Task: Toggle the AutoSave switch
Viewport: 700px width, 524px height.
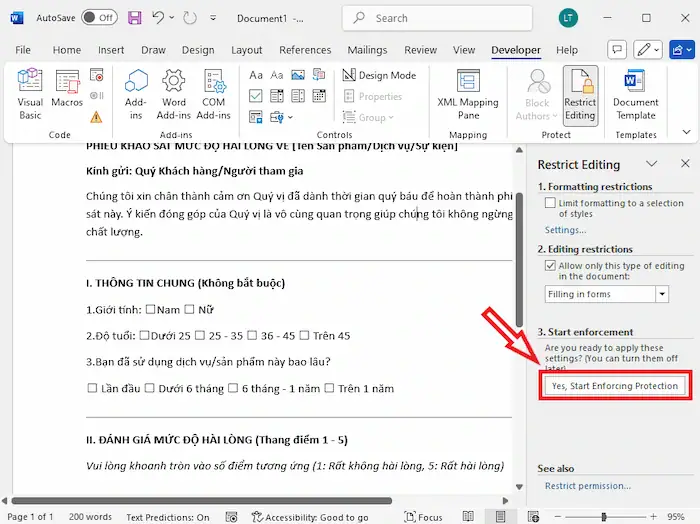Action: [x=98, y=17]
